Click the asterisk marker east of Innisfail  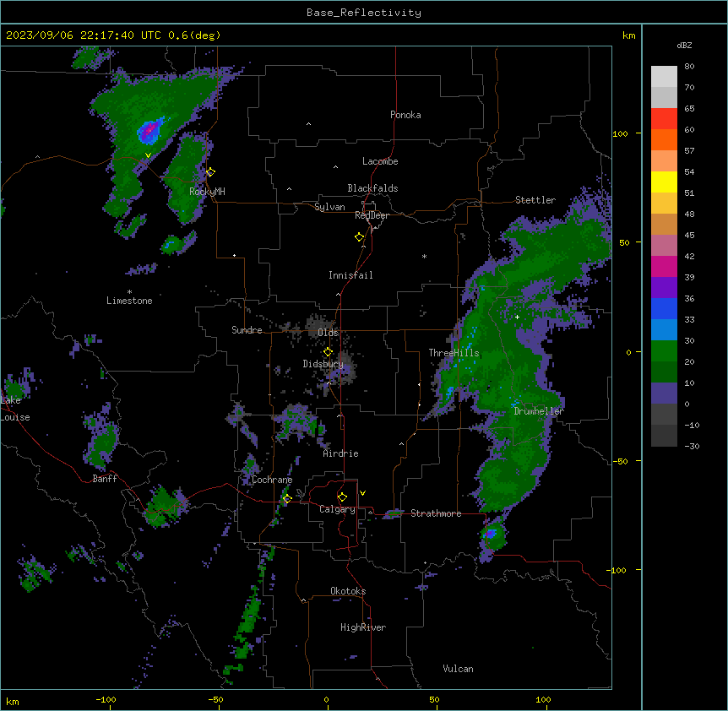(x=424, y=256)
